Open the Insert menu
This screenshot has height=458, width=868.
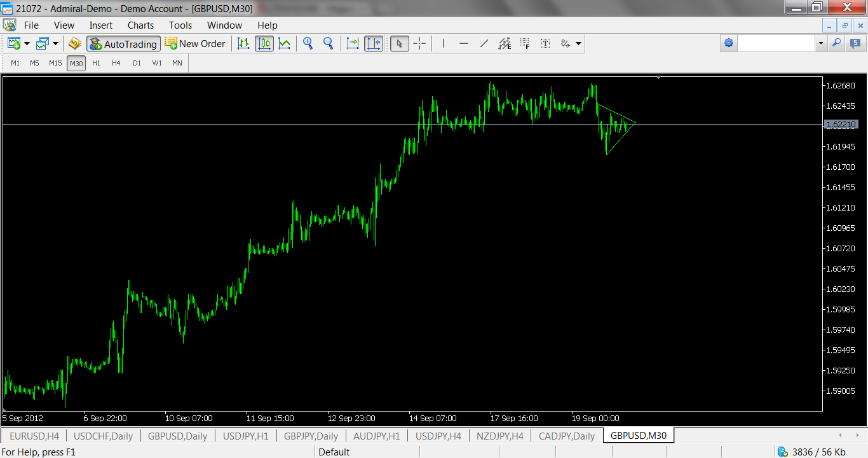tap(101, 25)
